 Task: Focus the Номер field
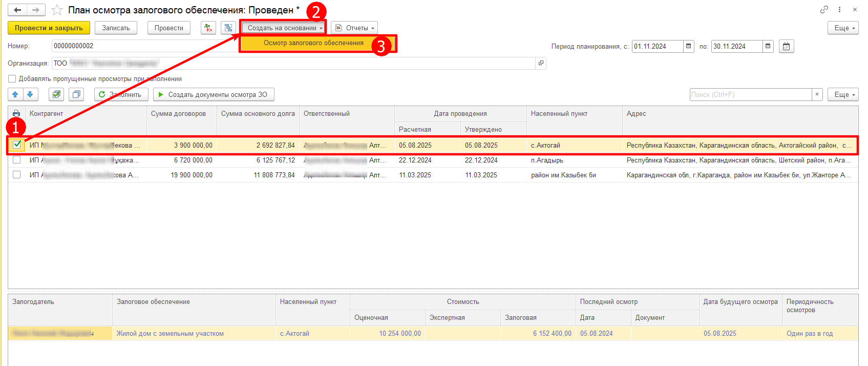coord(145,46)
